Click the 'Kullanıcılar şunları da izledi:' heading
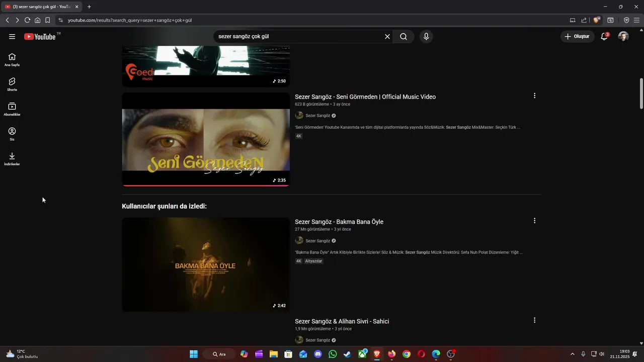644x362 pixels. click(x=164, y=206)
